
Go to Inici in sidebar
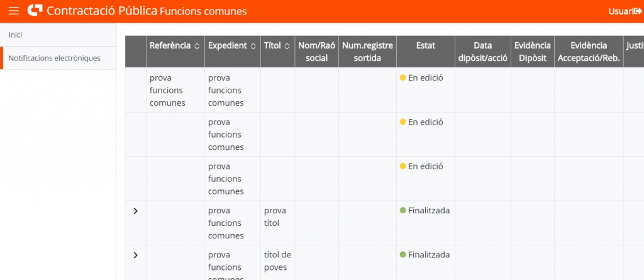[16, 35]
